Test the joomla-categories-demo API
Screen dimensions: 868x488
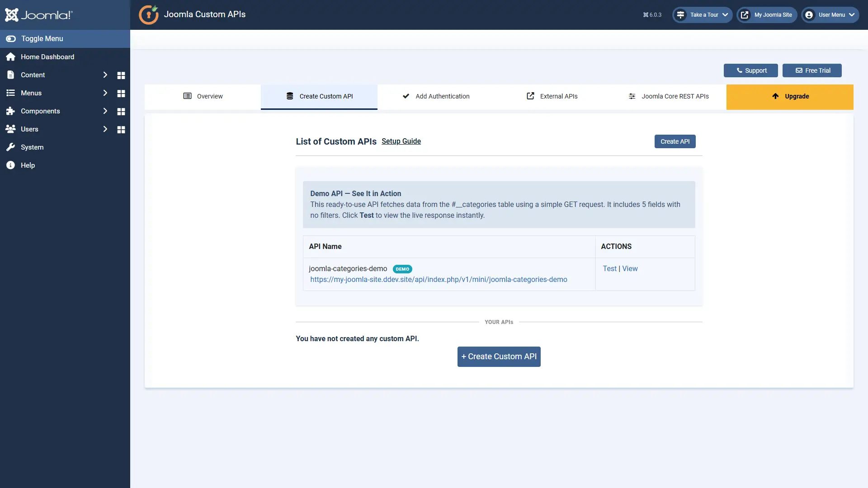tap(609, 268)
